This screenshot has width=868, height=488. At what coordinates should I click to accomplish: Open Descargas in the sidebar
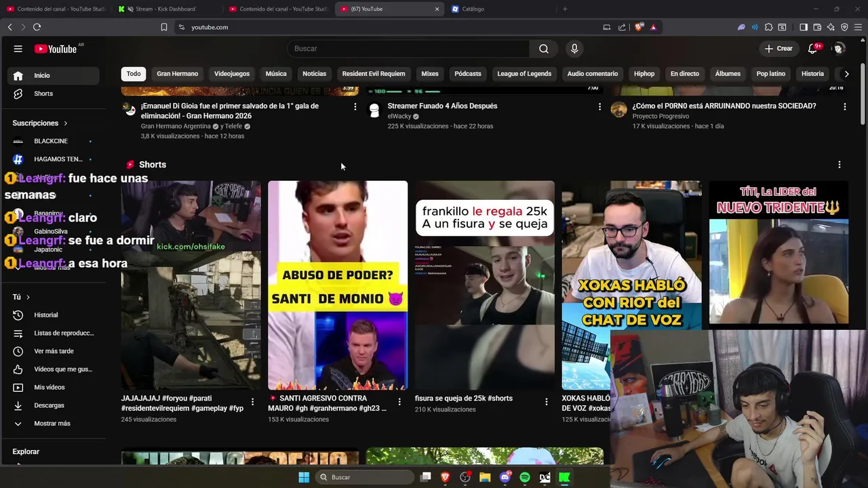[x=53, y=405]
